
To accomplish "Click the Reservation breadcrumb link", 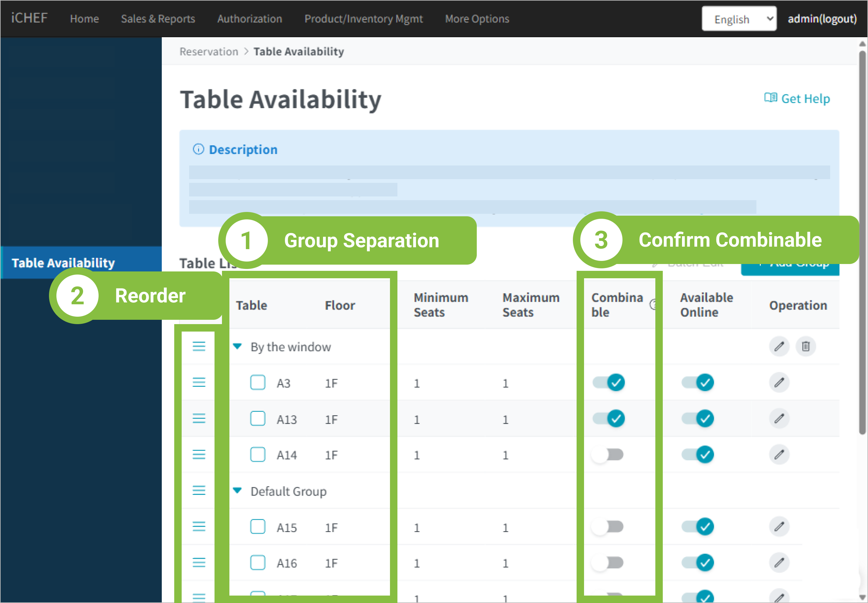I will point(209,51).
